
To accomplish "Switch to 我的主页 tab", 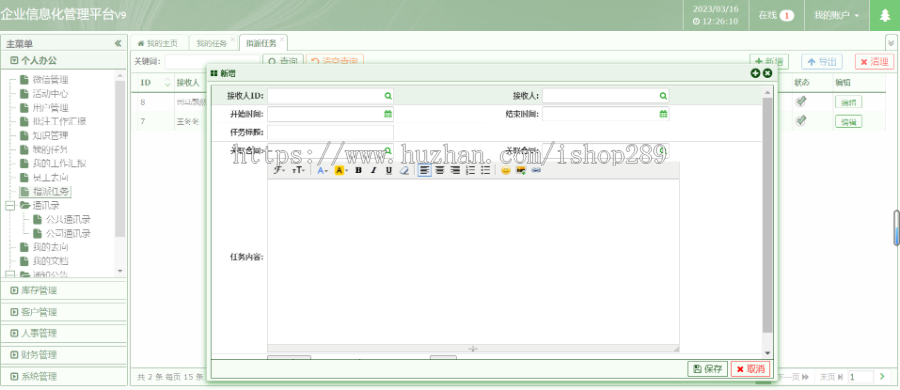I will pos(158,43).
